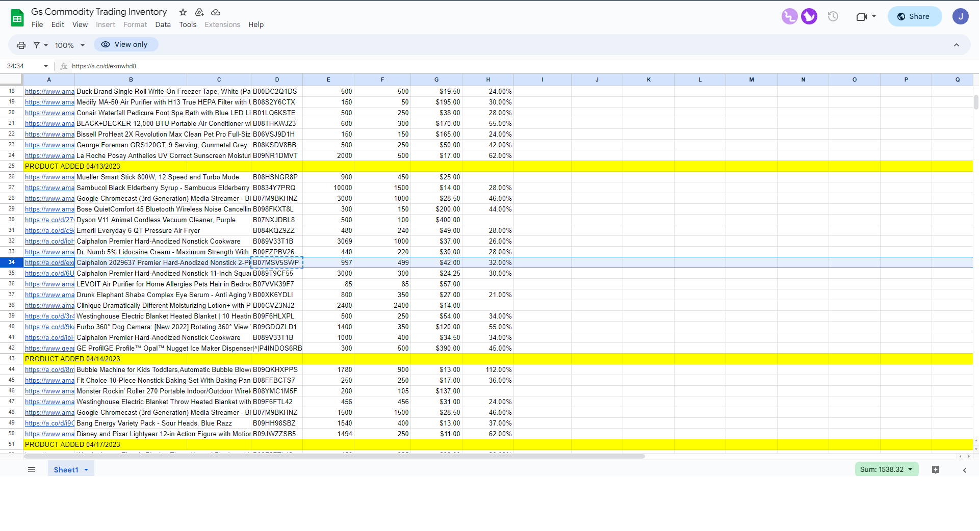Click the Google Sheets home logo
Image resolution: width=980 pixels, height=531 pixels.
(x=17, y=18)
